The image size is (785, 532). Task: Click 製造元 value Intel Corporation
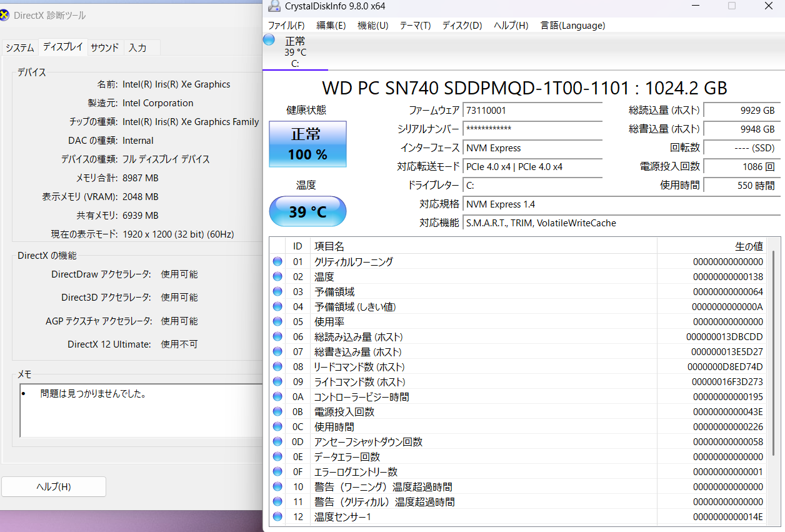tap(158, 103)
